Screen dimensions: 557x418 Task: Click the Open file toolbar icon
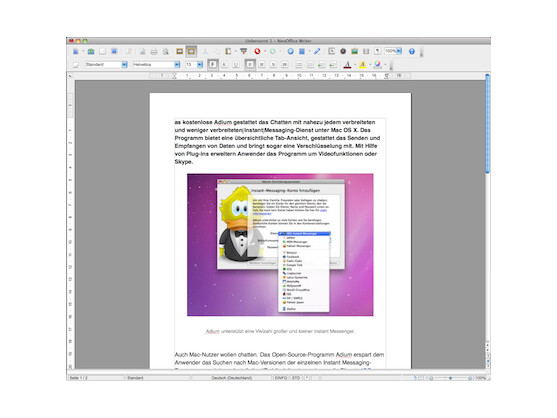[91, 51]
